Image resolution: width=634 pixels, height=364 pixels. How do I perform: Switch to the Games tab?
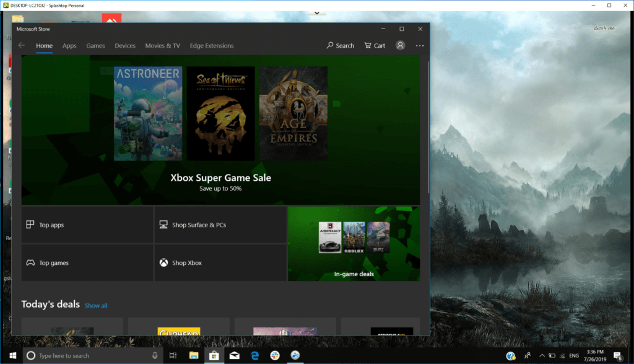pyautogui.click(x=95, y=45)
